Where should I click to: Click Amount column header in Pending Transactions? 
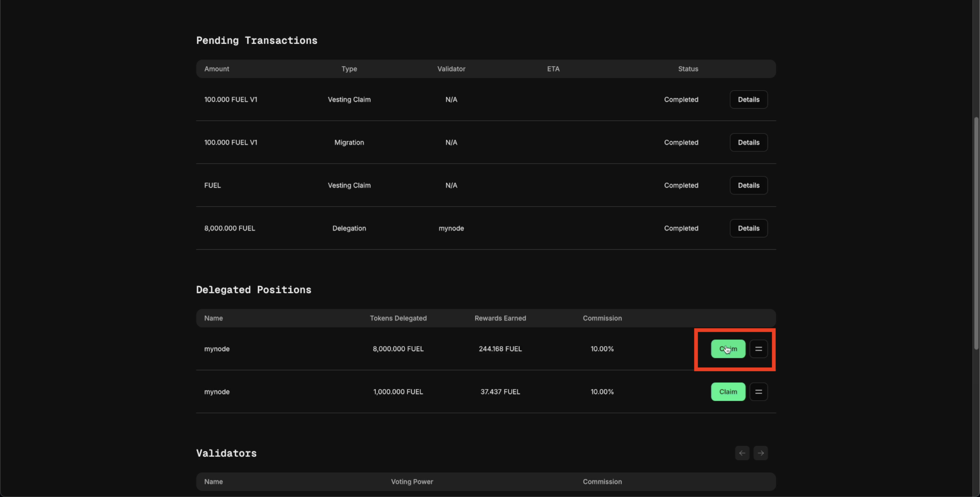click(x=216, y=69)
